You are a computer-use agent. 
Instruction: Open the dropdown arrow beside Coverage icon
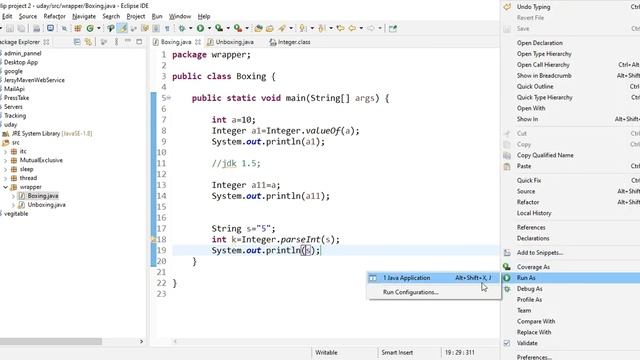pyautogui.click(x=228, y=28)
